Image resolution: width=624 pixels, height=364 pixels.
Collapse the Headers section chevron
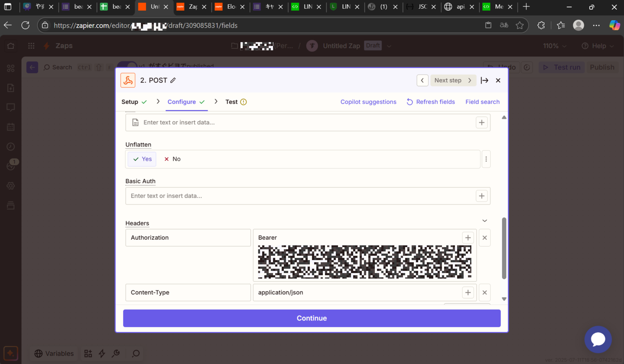coord(484,221)
